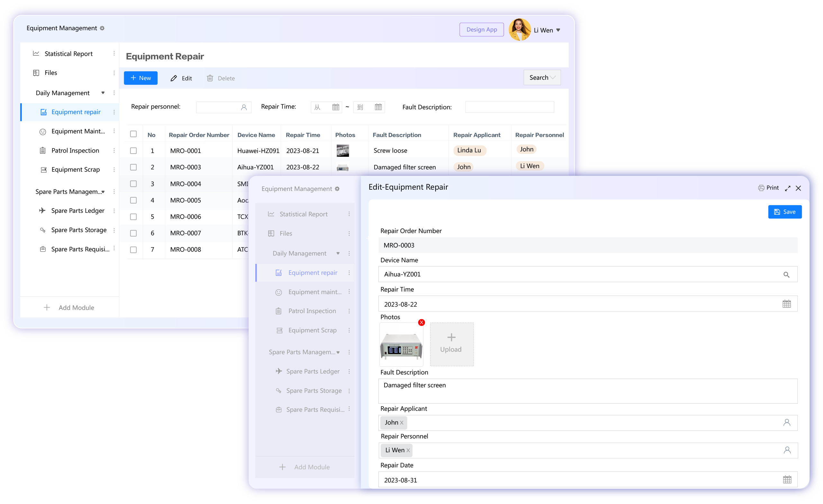Click search icon in Device Name field
The image size is (823, 504).
(x=786, y=274)
